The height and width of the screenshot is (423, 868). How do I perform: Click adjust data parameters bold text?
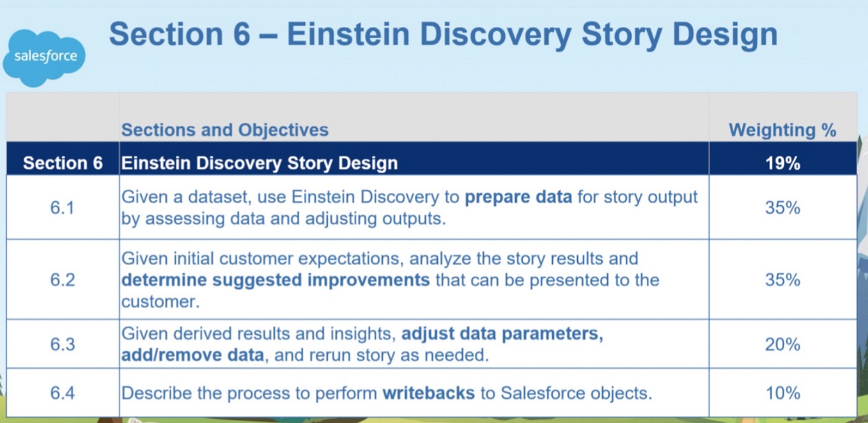[x=502, y=334]
